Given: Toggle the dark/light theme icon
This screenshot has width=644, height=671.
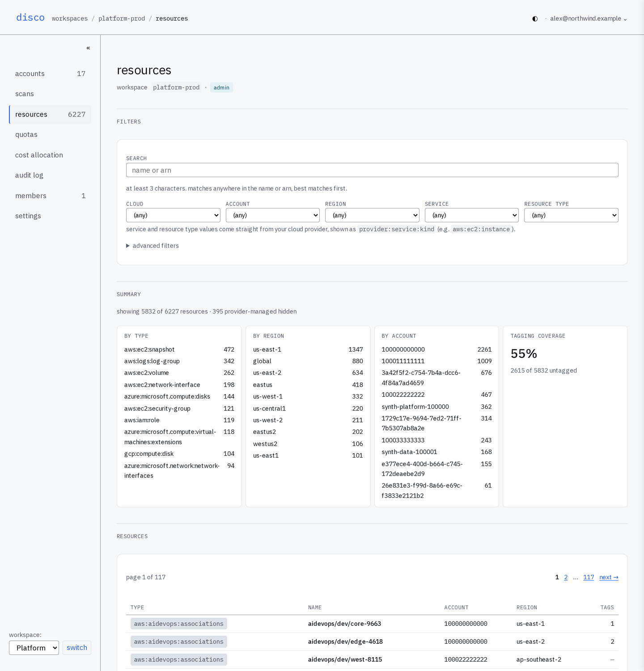Looking at the screenshot, I should (x=535, y=19).
